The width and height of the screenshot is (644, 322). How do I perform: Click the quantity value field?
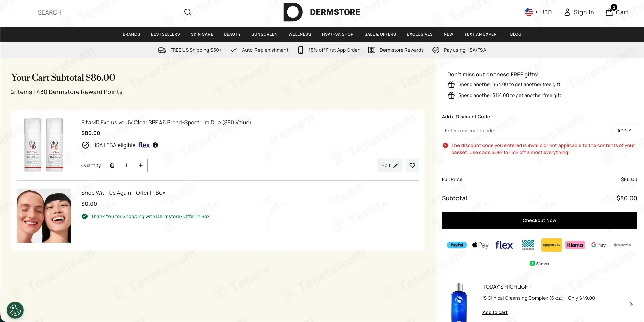126,165
